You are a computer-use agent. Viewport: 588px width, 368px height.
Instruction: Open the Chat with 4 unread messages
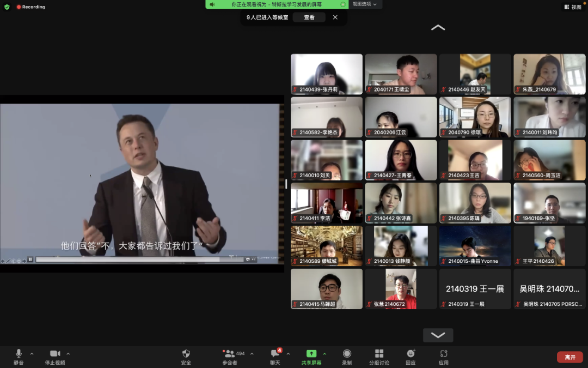pyautogui.click(x=275, y=353)
